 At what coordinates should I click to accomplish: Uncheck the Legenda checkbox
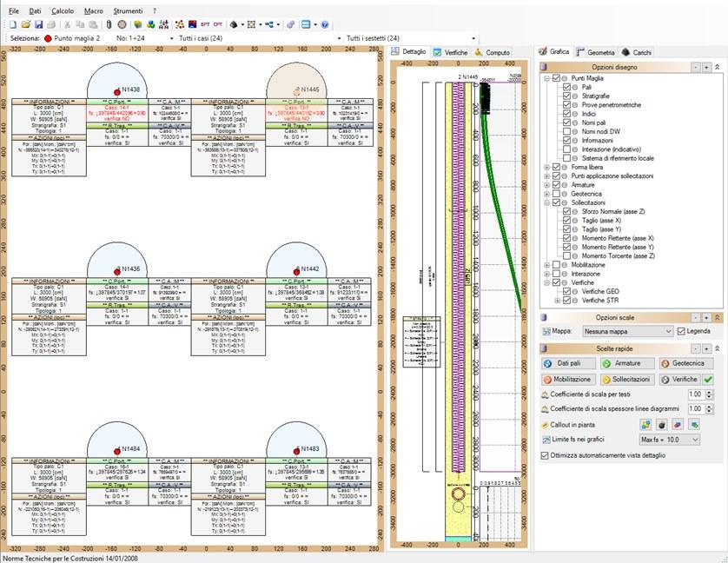pos(682,331)
